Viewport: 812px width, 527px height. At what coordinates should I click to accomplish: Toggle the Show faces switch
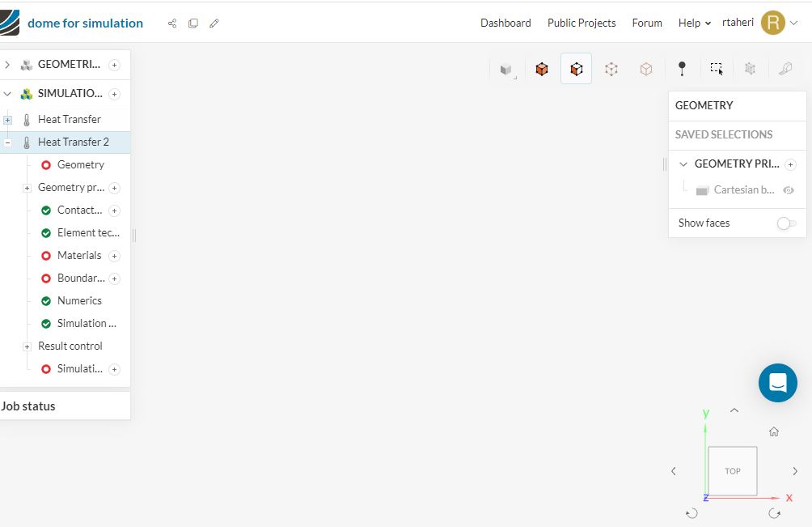coord(786,223)
